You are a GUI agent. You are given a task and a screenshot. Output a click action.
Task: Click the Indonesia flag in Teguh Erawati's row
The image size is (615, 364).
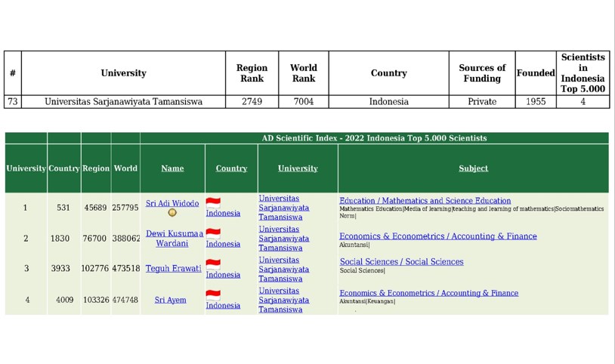213,265
